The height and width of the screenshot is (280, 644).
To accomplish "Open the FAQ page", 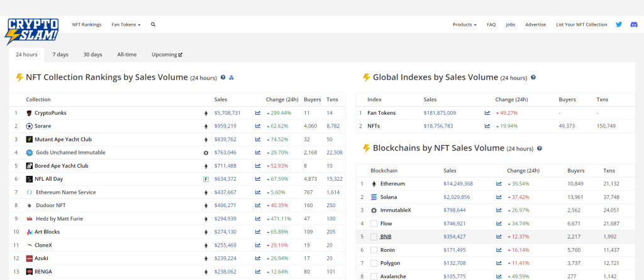I will (491, 24).
